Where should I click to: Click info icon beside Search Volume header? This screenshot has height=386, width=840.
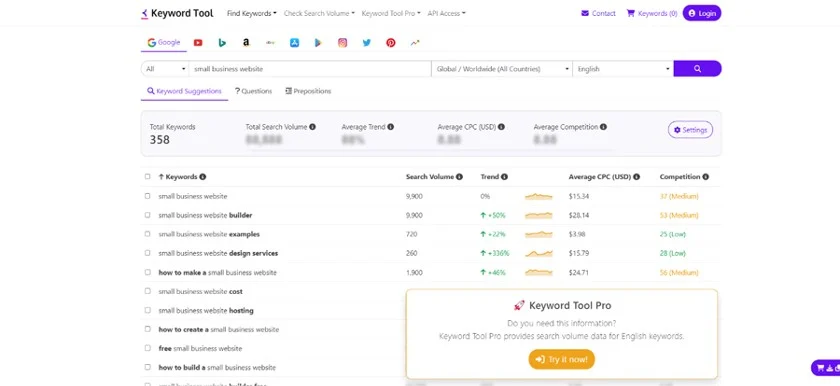(459, 177)
